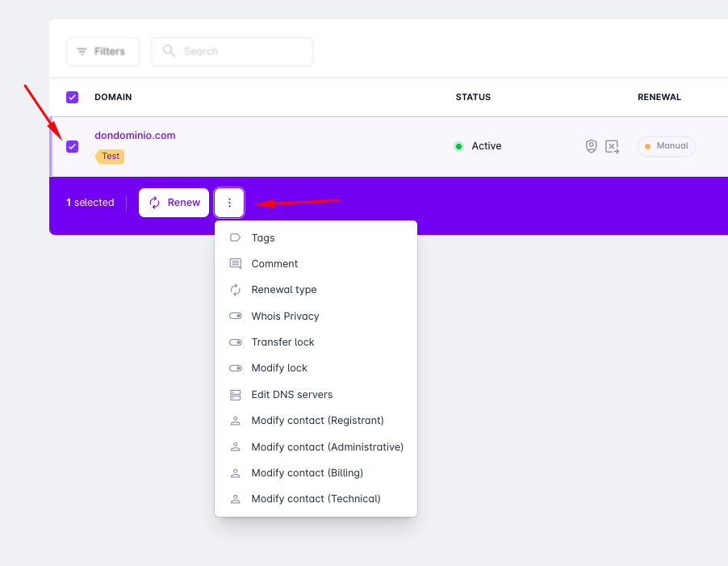Open the Filters panel
This screenshot has width=728, height=566.
click(103, 52)
